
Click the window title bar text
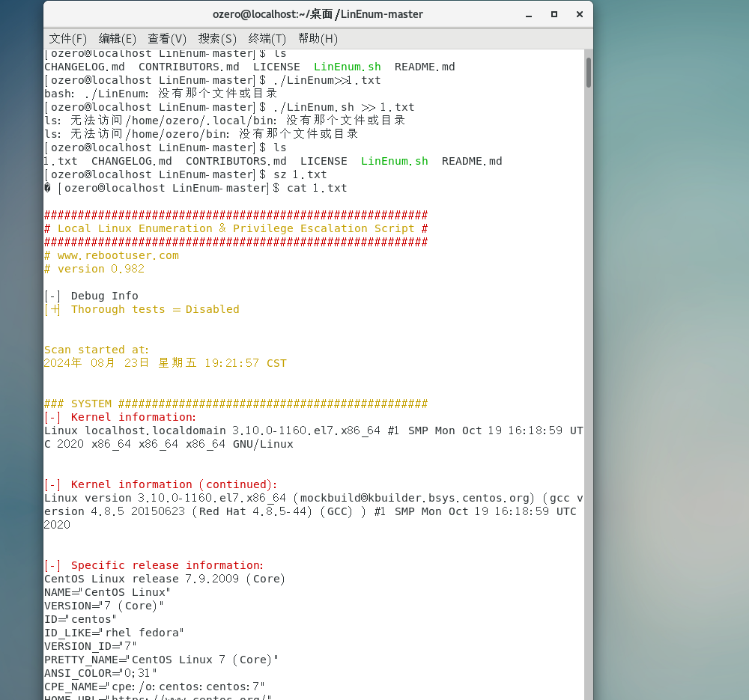pyautogui.click(x=318, y=14)
